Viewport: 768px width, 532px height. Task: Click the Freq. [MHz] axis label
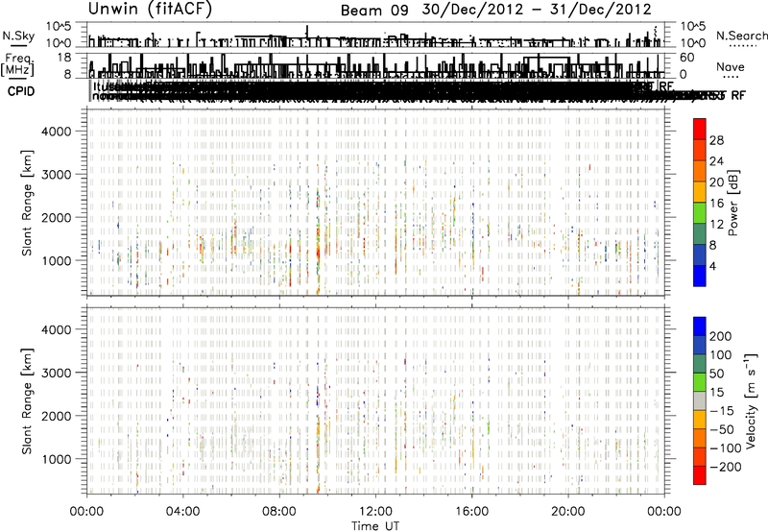18,65
